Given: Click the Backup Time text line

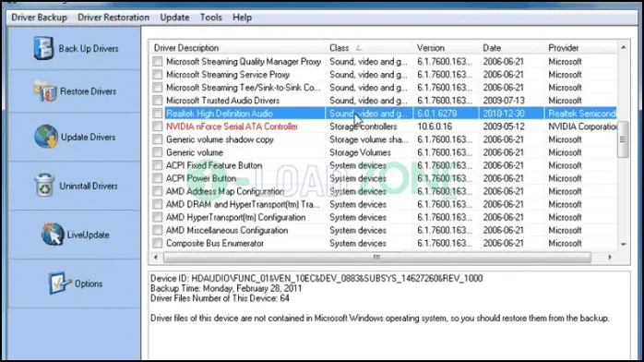Looking at the screenshot, I should click(226, 288).
